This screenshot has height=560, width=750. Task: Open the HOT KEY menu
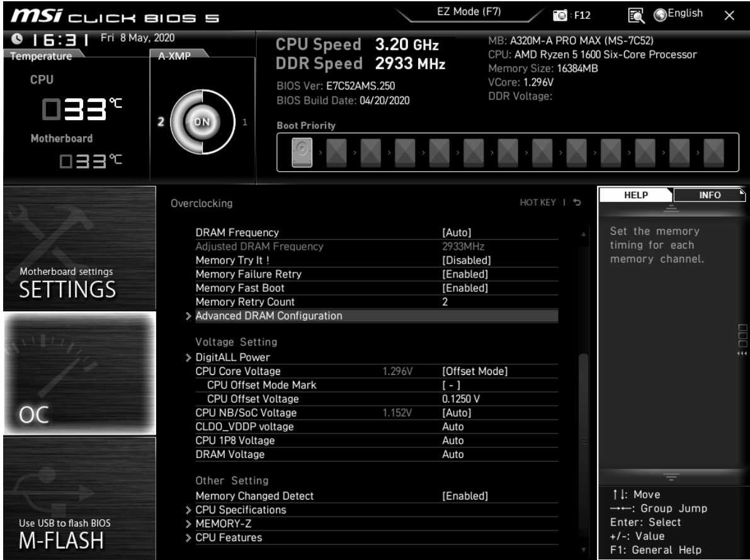coord(538,203)
